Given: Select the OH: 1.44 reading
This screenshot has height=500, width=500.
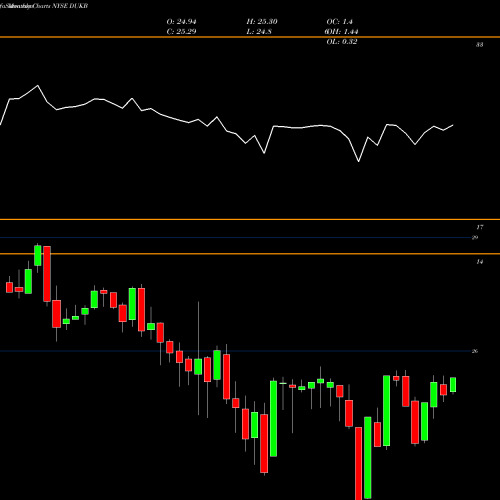Looking at the screenshot, I should tap(342, 32).
